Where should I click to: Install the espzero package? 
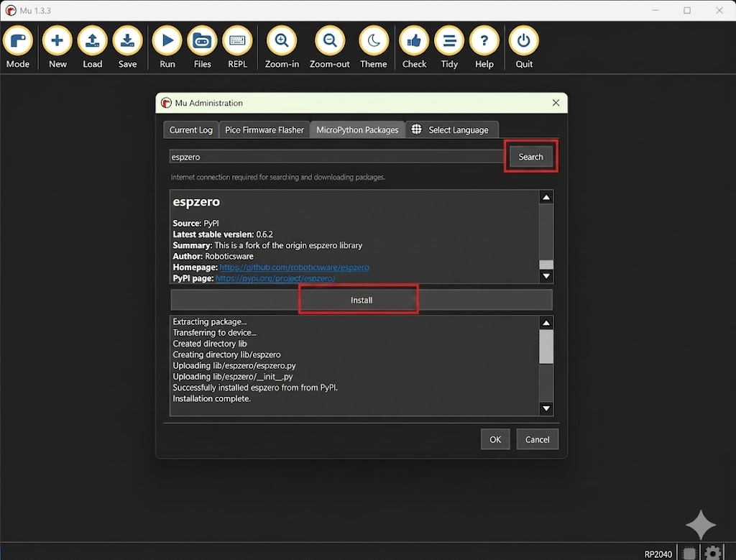point(362,300)
